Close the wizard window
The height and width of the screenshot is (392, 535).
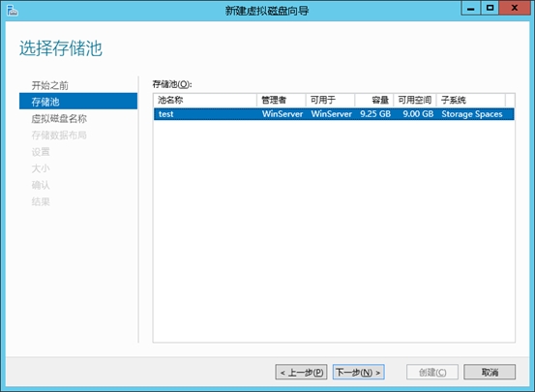[x=515, y=8]
